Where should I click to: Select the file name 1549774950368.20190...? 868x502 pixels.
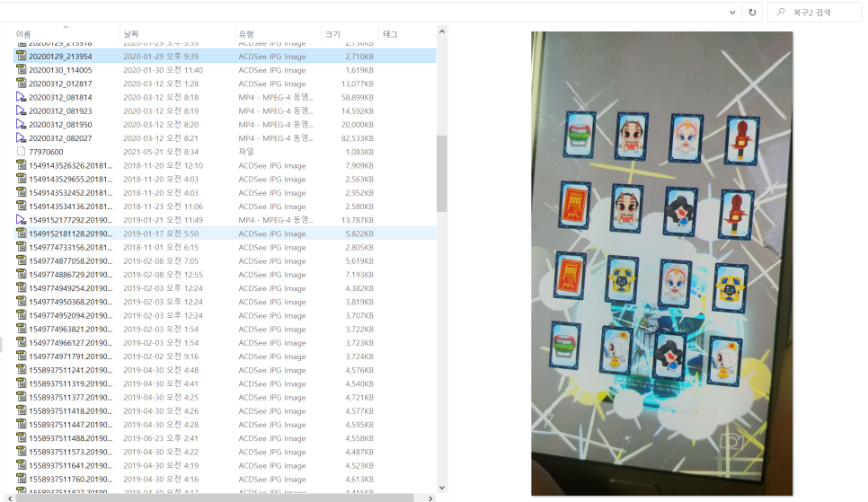pos(70,302)
